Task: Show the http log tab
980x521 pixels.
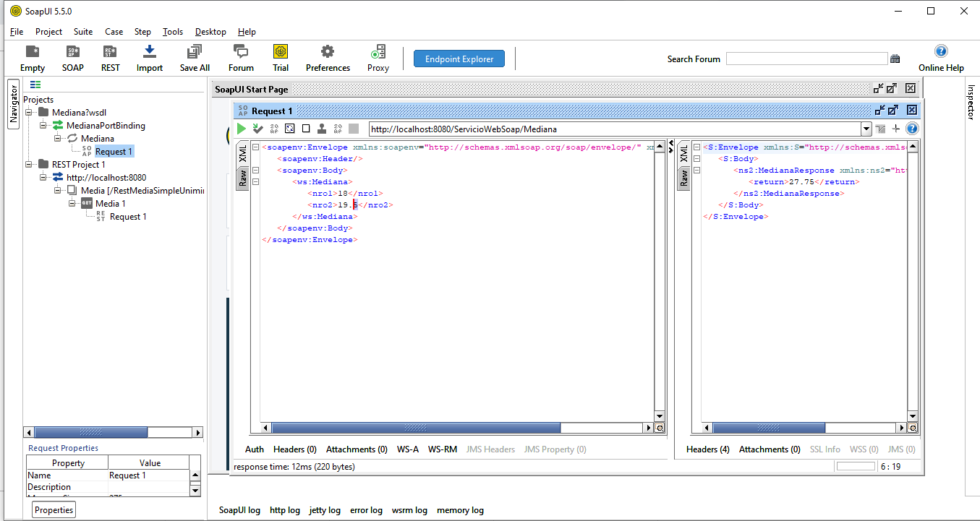Action: click(x=284, y=510)
